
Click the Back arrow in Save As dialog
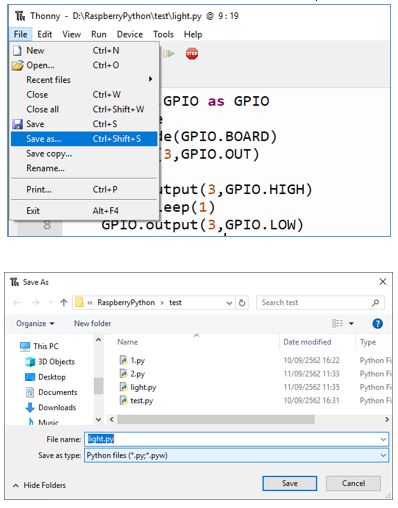tap(17, 302)
